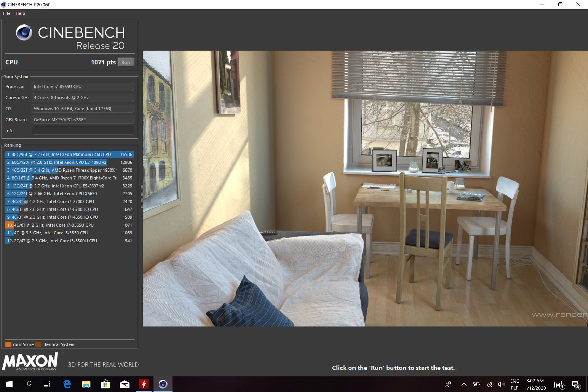Open Task View on the taskbar
Image resolution: width=588 pixels, height=392 pixels.
47,384
